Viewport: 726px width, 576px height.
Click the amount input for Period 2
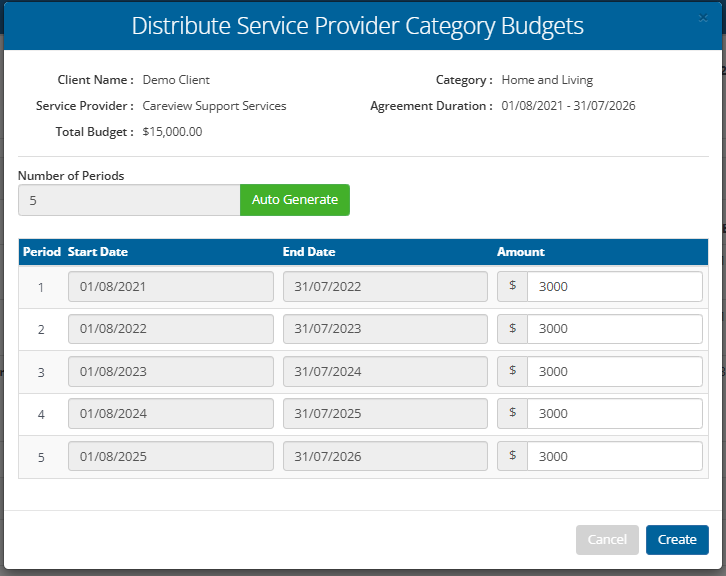(614, 329)
